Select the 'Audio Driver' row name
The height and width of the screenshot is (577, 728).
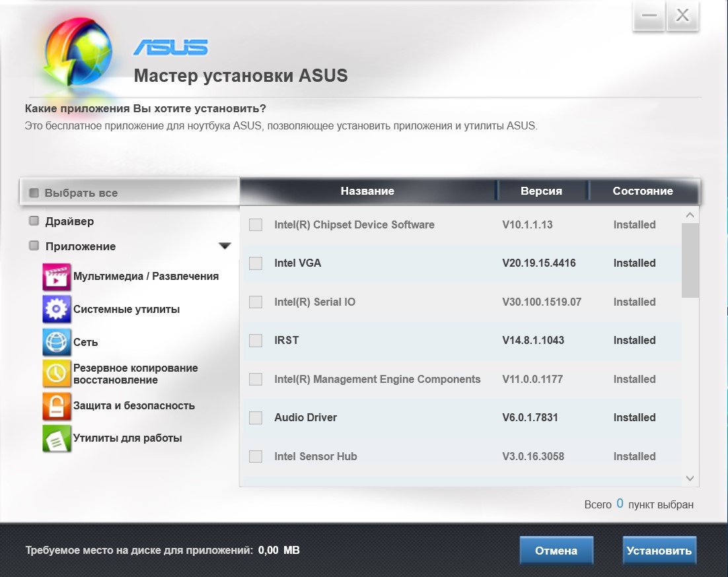pyautogui.click(x=305, y=417)
